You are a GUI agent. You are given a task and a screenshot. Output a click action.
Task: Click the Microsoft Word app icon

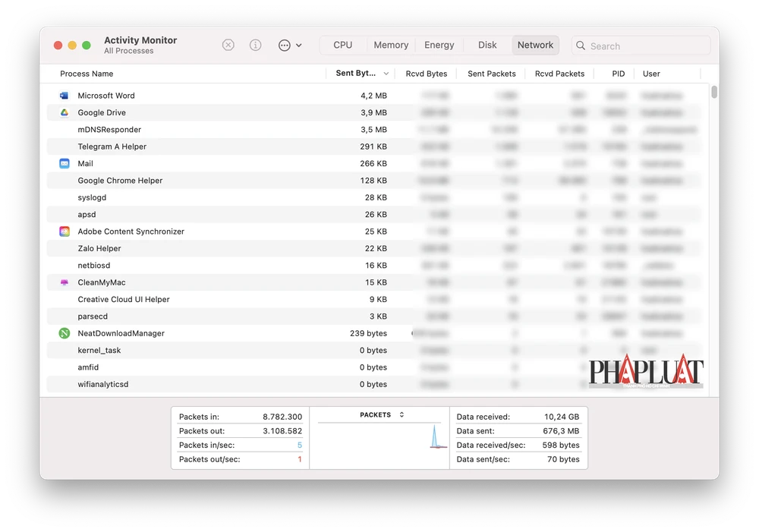click(x=65, y=96)
